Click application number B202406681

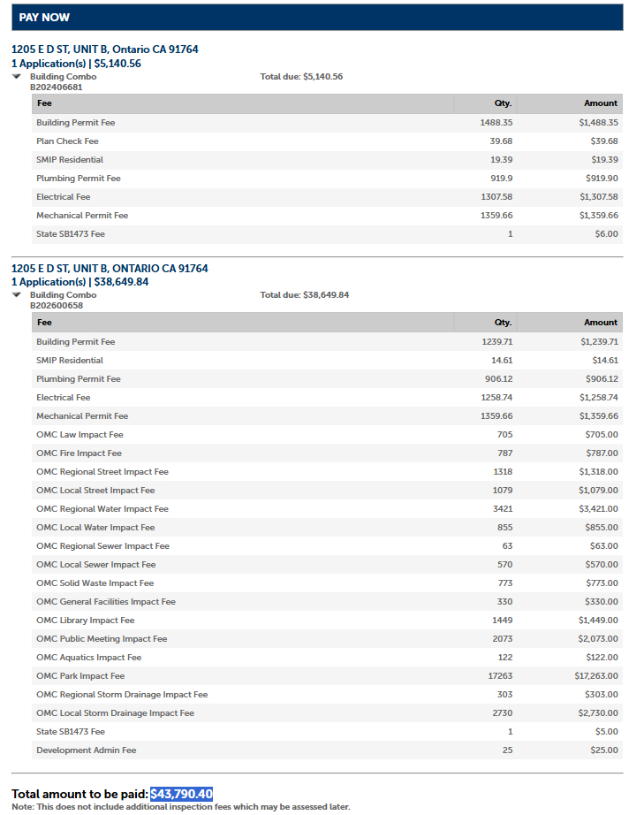(57, 88)
